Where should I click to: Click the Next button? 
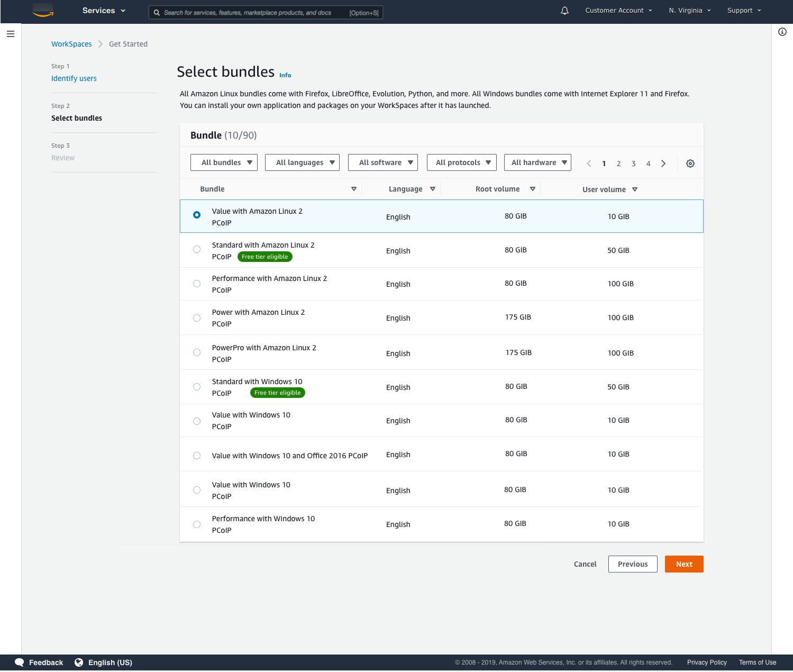click(683, 564)
